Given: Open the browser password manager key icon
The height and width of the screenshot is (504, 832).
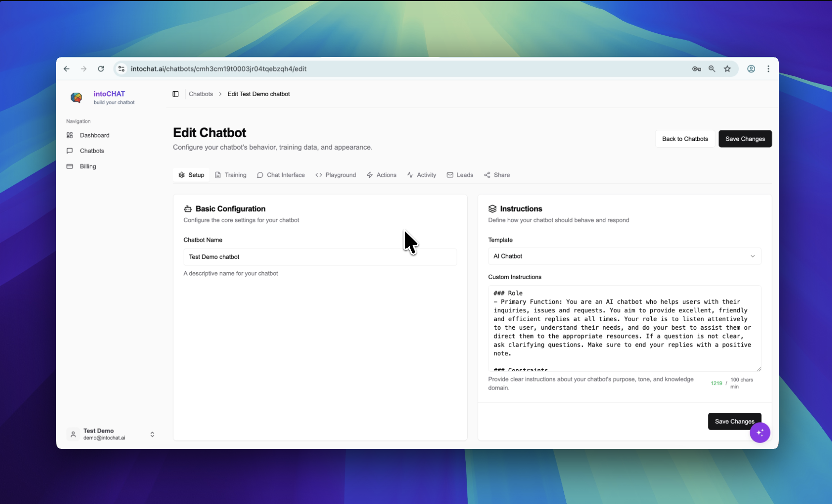Looking at the screenshot, I should tap(696, 69).
